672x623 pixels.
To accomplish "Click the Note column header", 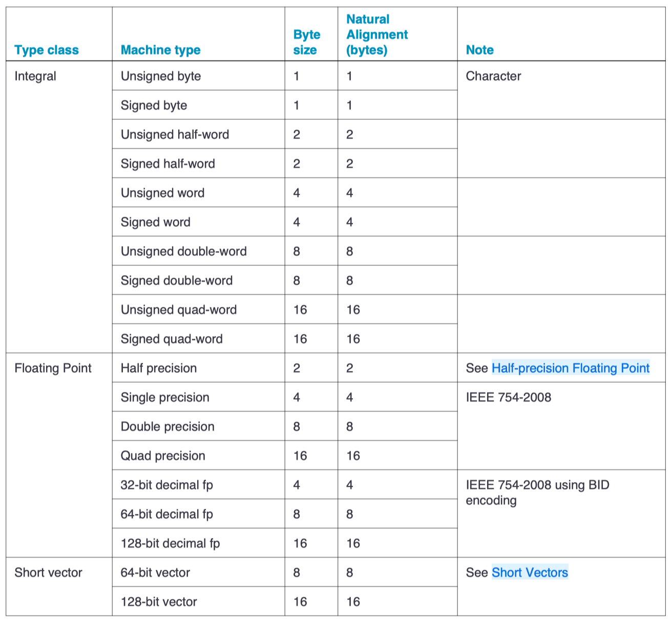I will (479, 50).
